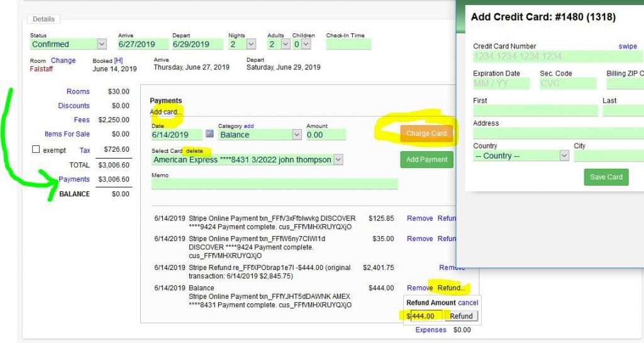644x343 pixels.
Task: Switch to the Details tab
Action: tap(44, 20)
